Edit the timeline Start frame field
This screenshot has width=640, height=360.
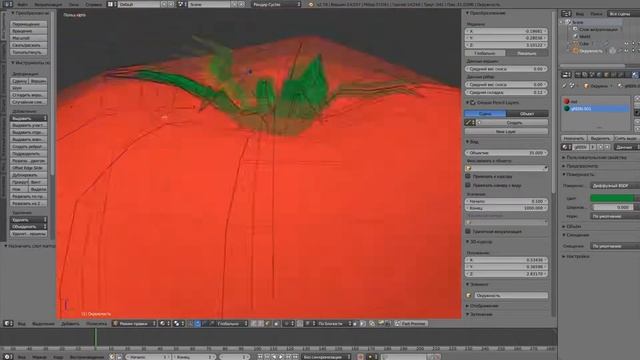148,357
